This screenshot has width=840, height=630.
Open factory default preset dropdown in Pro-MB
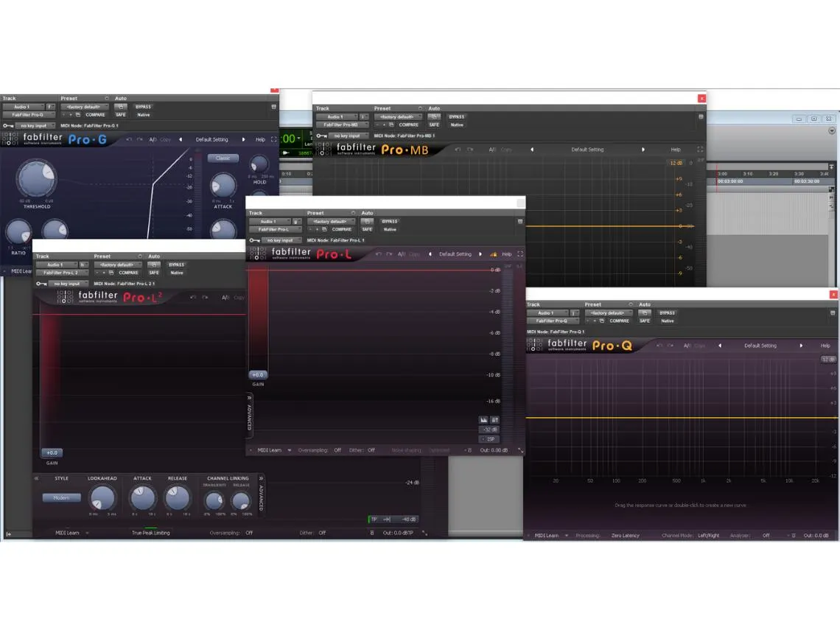point(398,116)
